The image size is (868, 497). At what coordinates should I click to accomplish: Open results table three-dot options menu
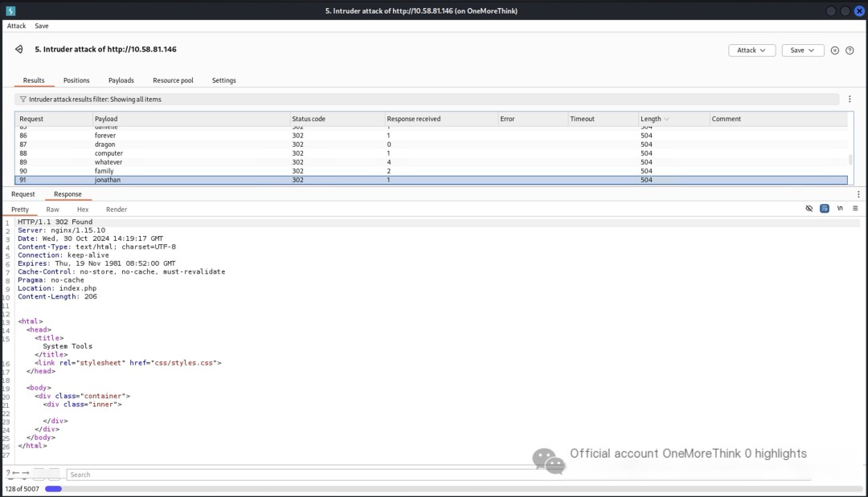850,99
